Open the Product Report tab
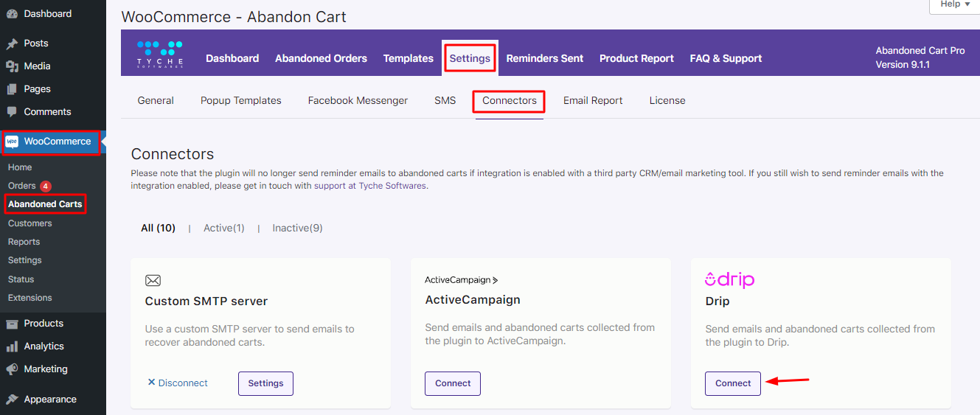 tap(636, 58)
